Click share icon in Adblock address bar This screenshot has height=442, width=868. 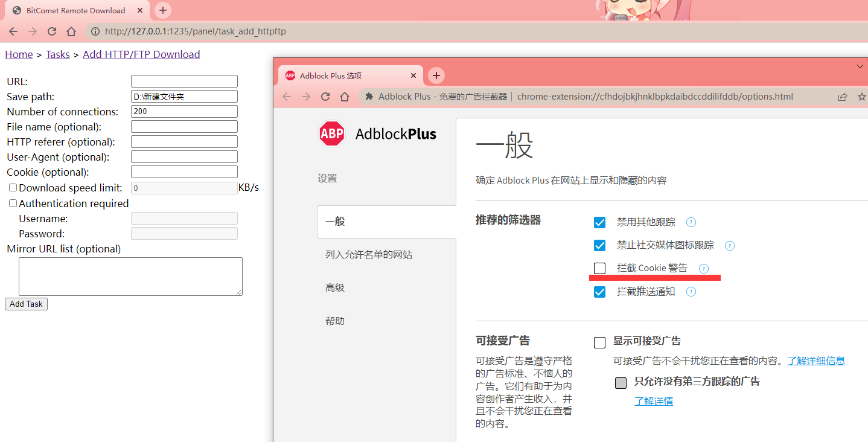pyautogui.click(x=843, y=97)
